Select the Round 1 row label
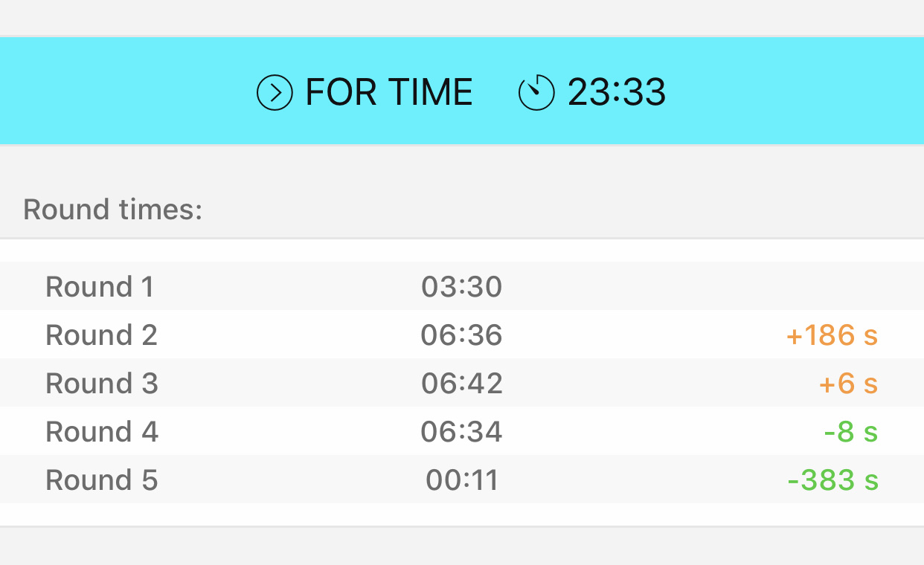The height and width of the screenshot is (565, 924). pos(100,287)
